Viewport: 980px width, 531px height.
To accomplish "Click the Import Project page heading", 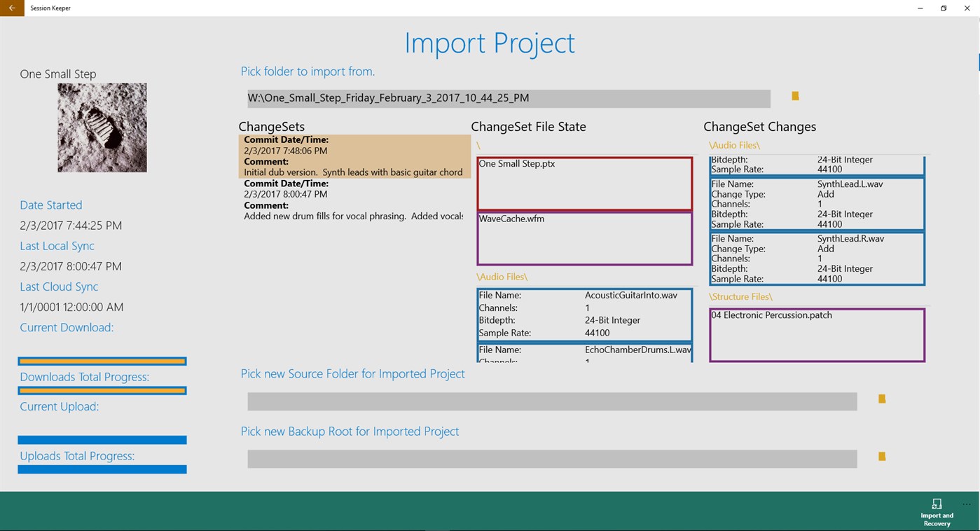I will 490,43.
